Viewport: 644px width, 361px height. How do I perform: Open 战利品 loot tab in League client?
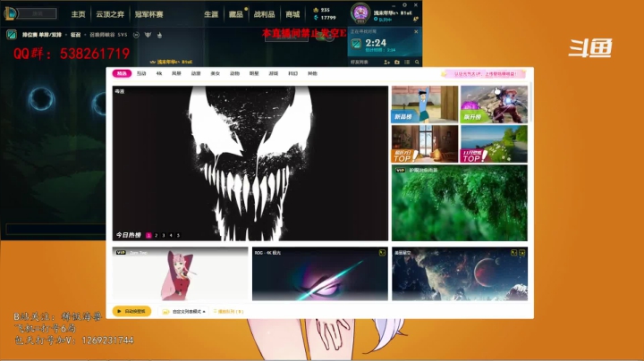coord(264,14)
